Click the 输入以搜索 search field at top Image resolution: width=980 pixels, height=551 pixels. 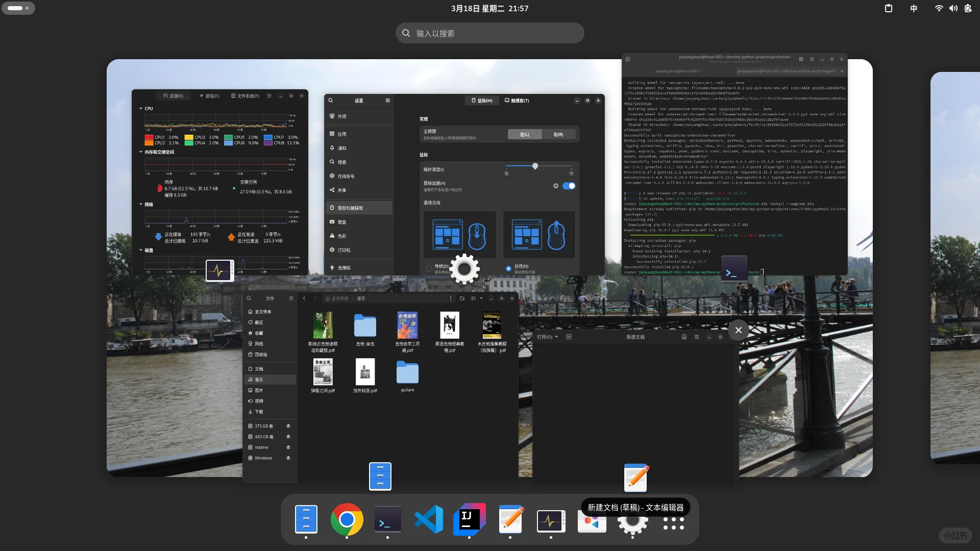pos(489,32)
